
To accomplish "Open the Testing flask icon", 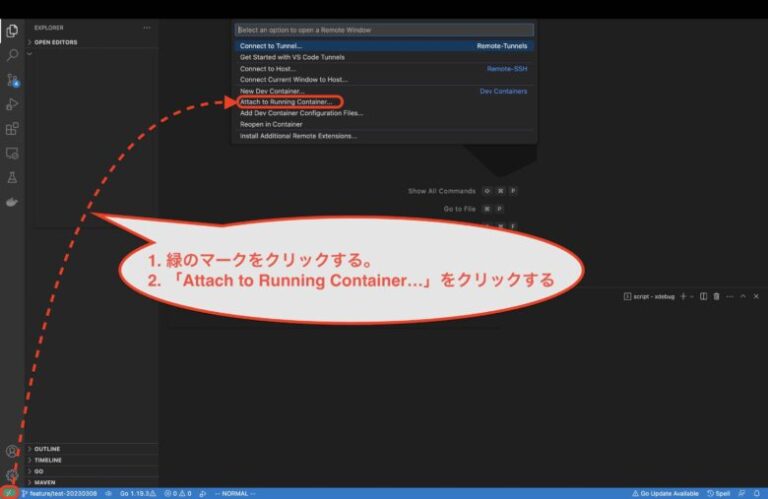I will [x=12, y=177].
